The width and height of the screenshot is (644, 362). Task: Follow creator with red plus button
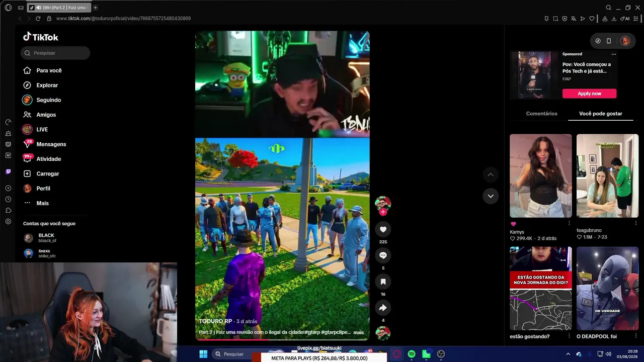point(383,212)
